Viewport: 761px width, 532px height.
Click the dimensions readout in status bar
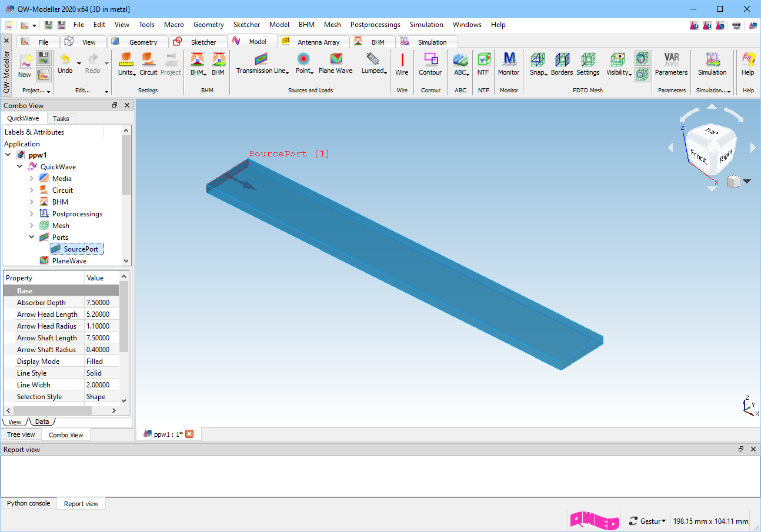710,521
